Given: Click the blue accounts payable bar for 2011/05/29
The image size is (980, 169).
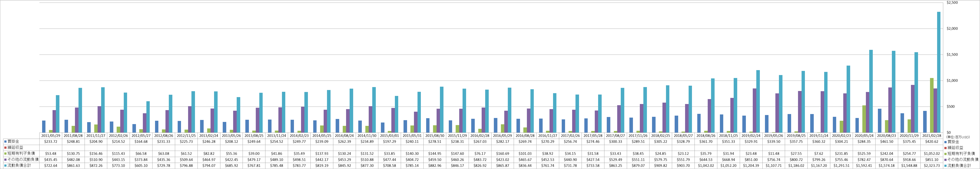Looking at the screenshot, I should (44, 126).
